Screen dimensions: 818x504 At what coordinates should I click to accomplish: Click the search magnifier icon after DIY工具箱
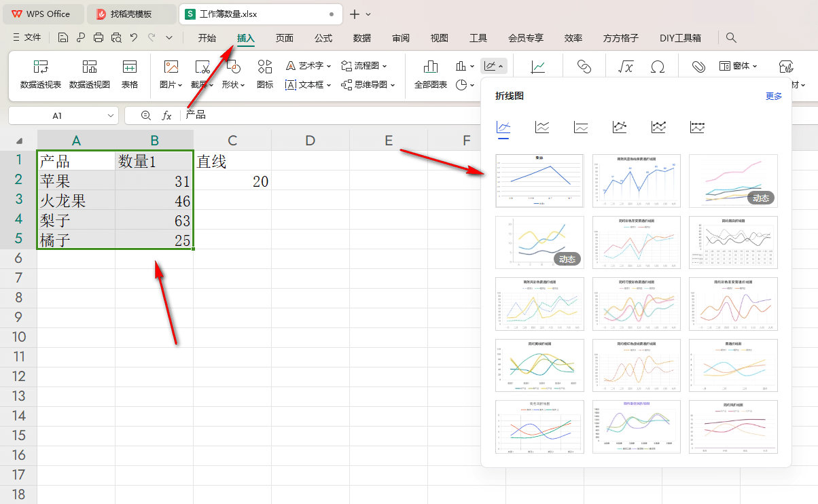[731, 38]
